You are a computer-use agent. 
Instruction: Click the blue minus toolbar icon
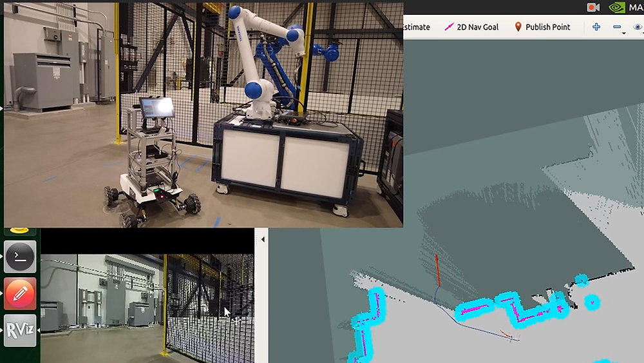pyautogui.click(x=616, y=27)
